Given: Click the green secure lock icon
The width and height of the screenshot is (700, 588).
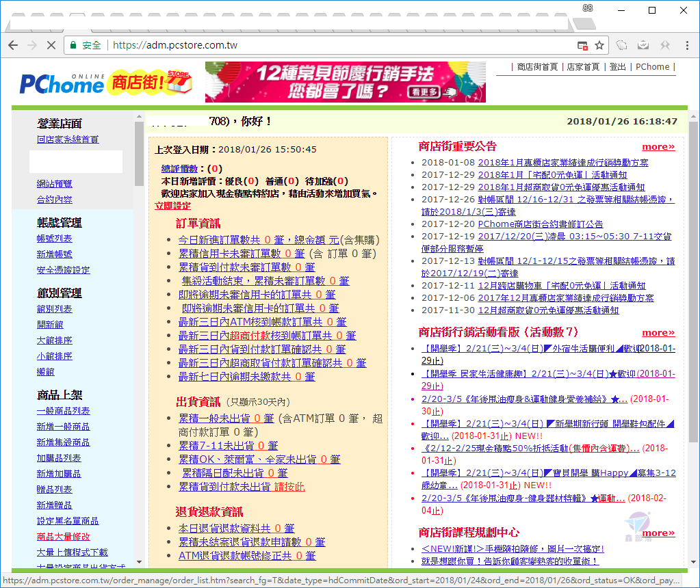Looking at the screenshot, I should (x=73, y=45).
